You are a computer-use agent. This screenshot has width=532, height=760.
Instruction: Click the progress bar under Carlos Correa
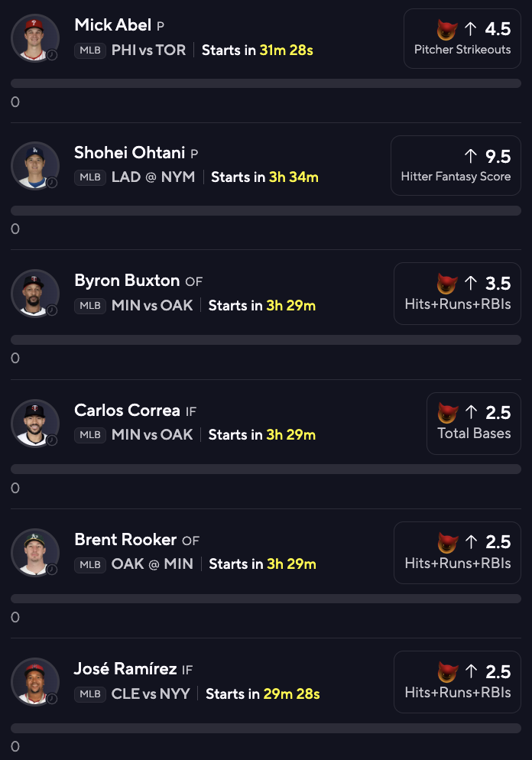(x=266, y=469)
